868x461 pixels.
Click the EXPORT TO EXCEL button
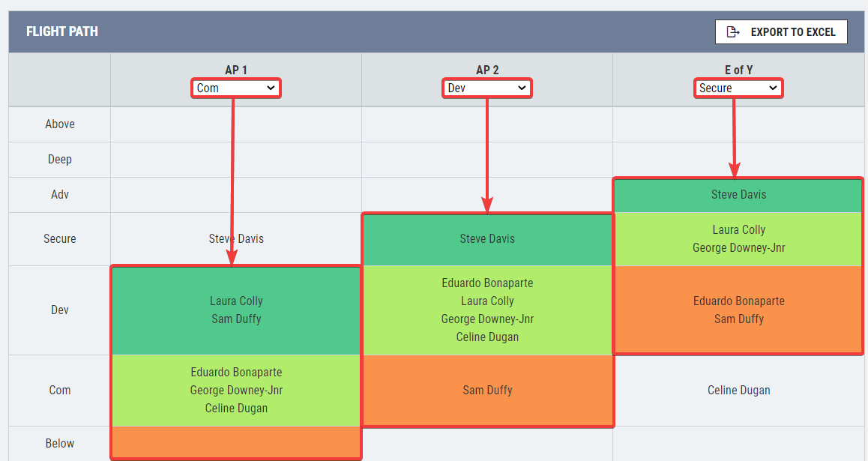point(781,32)
